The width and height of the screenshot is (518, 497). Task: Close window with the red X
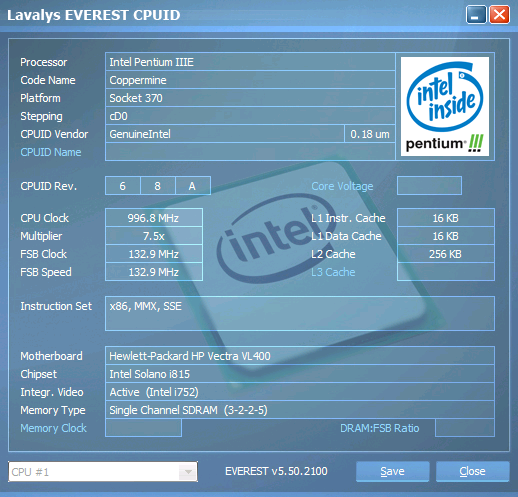[499, 15]
